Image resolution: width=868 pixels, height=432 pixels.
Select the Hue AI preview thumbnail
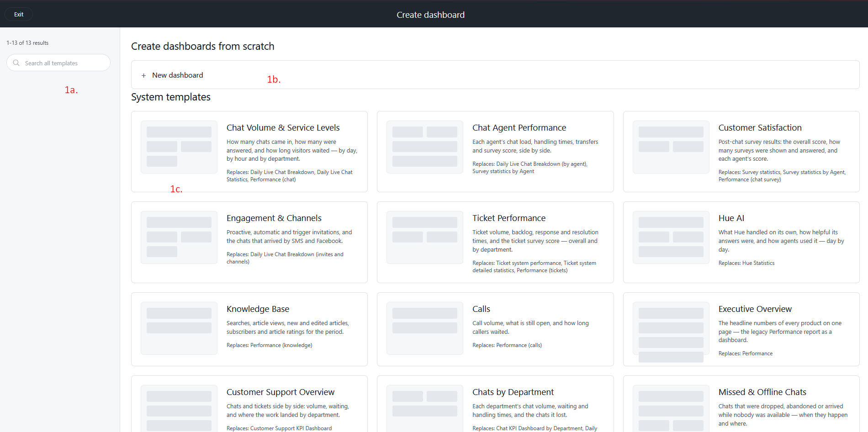click(x=671, y=237)
